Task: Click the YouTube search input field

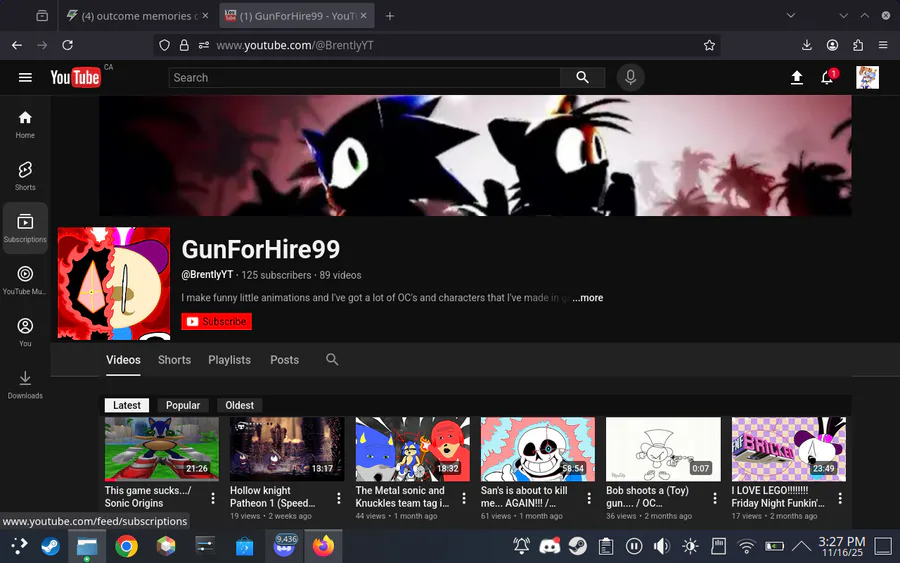Action: coord(364,77)
